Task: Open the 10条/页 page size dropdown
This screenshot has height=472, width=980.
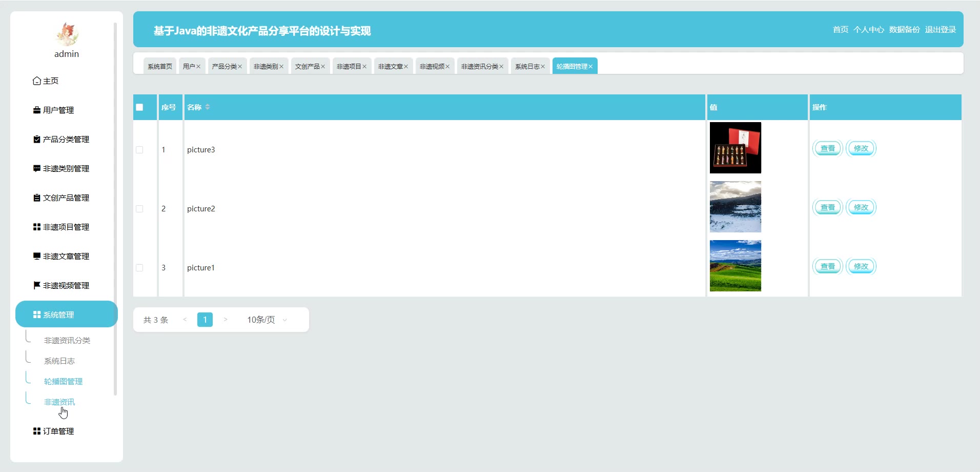Action: coord(267,320)
